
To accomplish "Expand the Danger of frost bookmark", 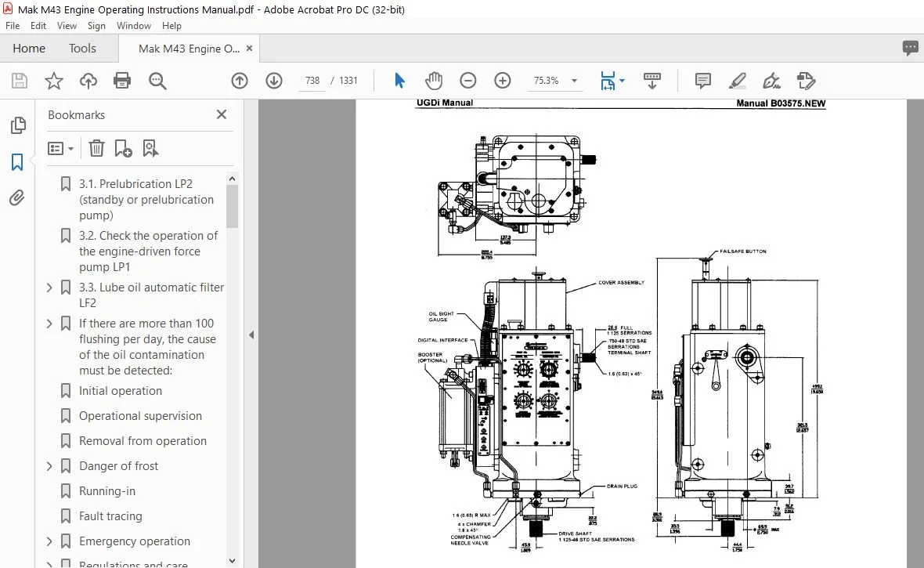I will pos(49,466).
